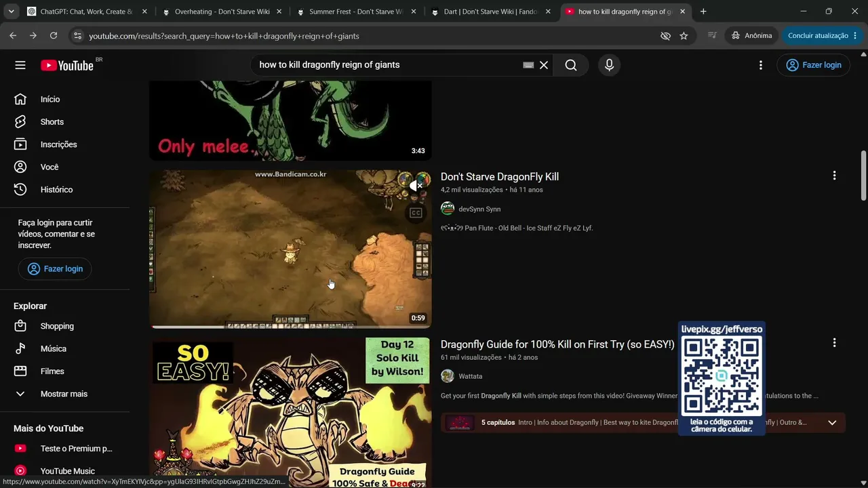Bookmark this page with the star
868x488 pixels.
(684, 36)
